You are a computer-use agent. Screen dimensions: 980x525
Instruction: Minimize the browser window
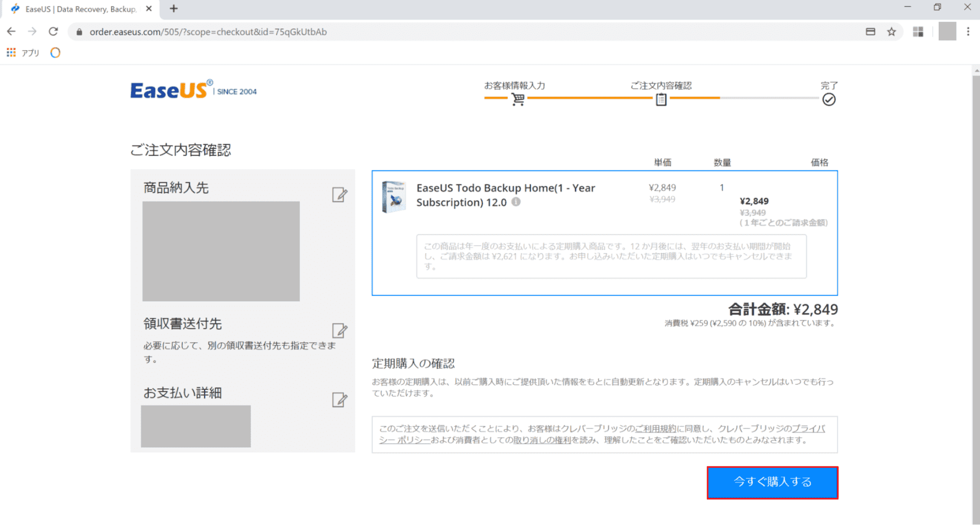pyautogui.click(x=907, y=7)
